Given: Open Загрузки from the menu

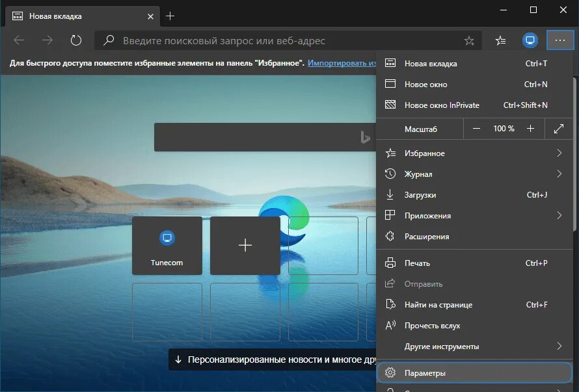Looking at the screenshot, I should click(474, 194).
